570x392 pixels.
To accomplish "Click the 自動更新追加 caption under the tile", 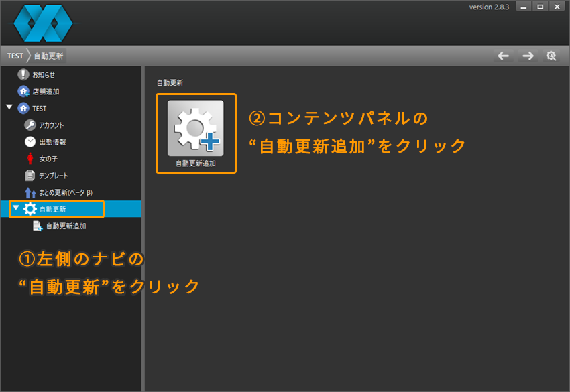I will [196, 164].
